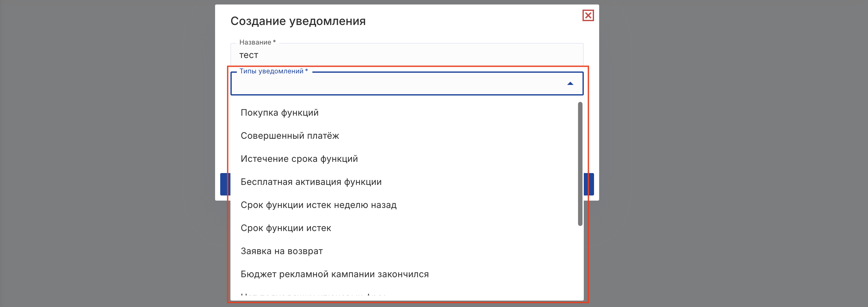Screen dimensions: 868x307
Task: Click the dropdown list scrollbar thumb
Action: [580, 164]
